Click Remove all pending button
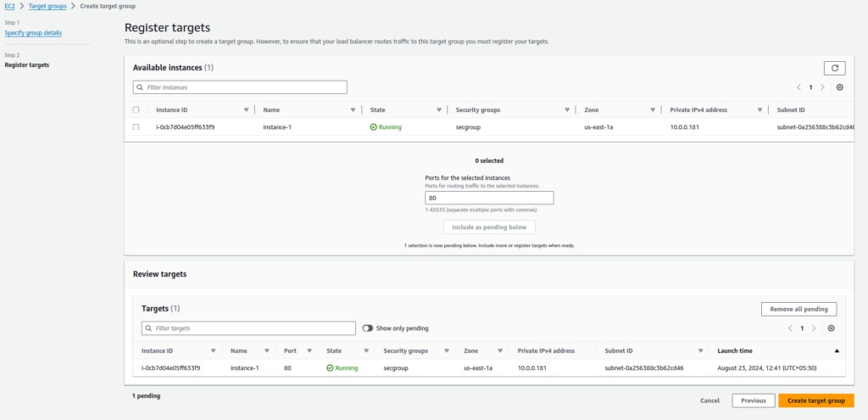 pos(799,309)
